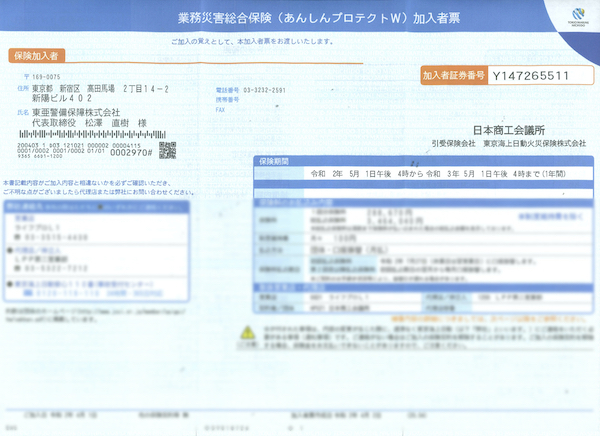Click the FAX label
Image resolution: width=600 pixels, height=436 pixels.
[220, 110]
